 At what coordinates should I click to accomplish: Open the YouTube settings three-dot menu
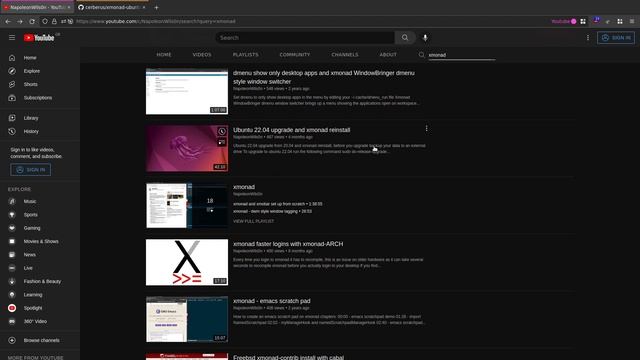pos(588,38)
